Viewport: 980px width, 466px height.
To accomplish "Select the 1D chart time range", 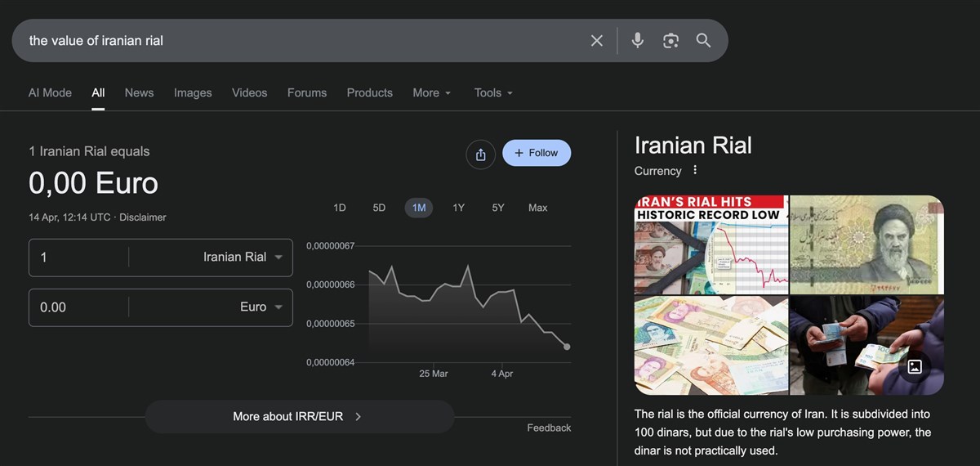I will [340, 208].
